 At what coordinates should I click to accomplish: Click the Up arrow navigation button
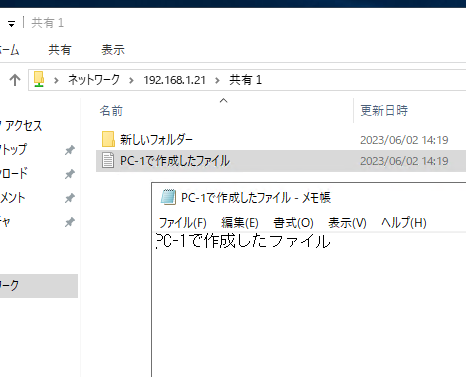[x=15, y=80]
